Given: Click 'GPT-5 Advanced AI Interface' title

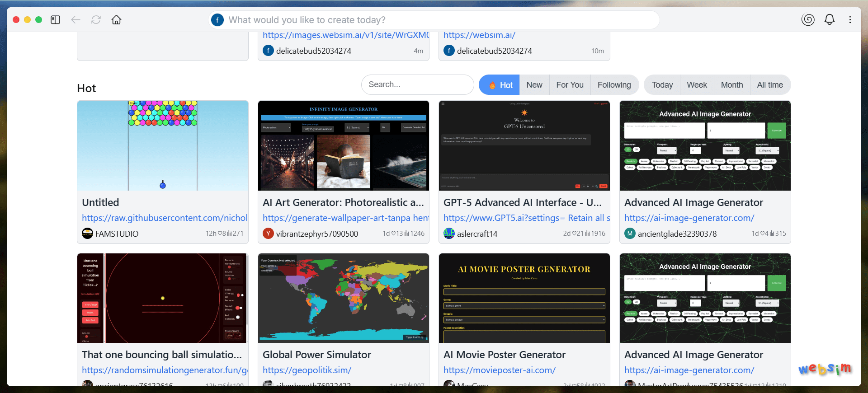Looking at the screenshot, I should (x=523, y=202).
